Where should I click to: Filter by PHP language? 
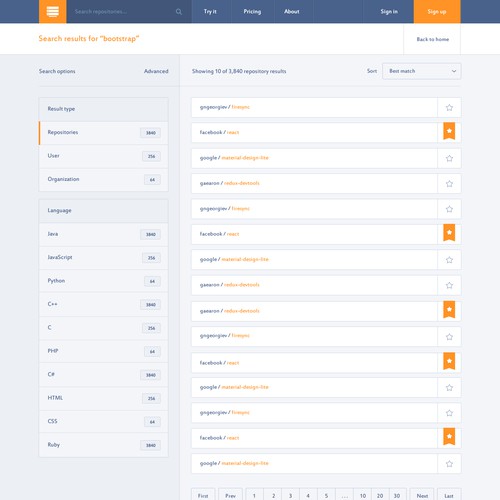point(104,351)
